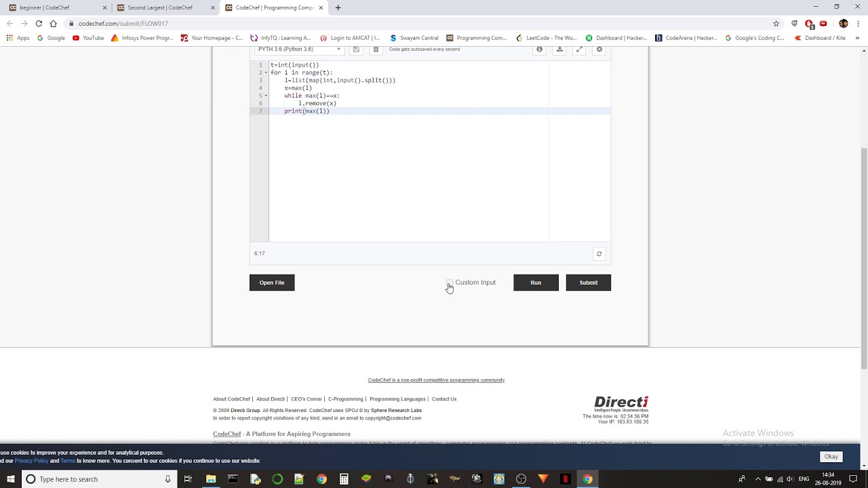Open the Windows Start menu
Viewport: 868px width, 488px height.
tap(10, 479)
